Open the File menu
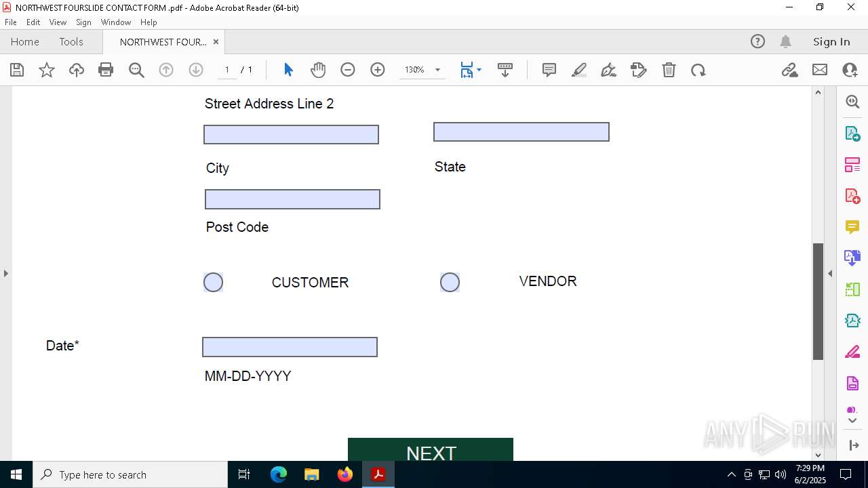The image size is (868, 488). (11, 22)
